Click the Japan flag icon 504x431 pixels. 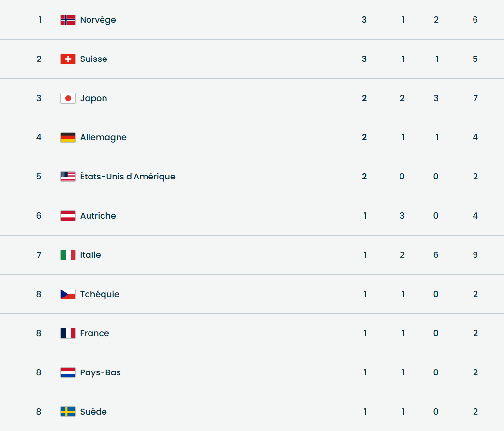[68, 98]
